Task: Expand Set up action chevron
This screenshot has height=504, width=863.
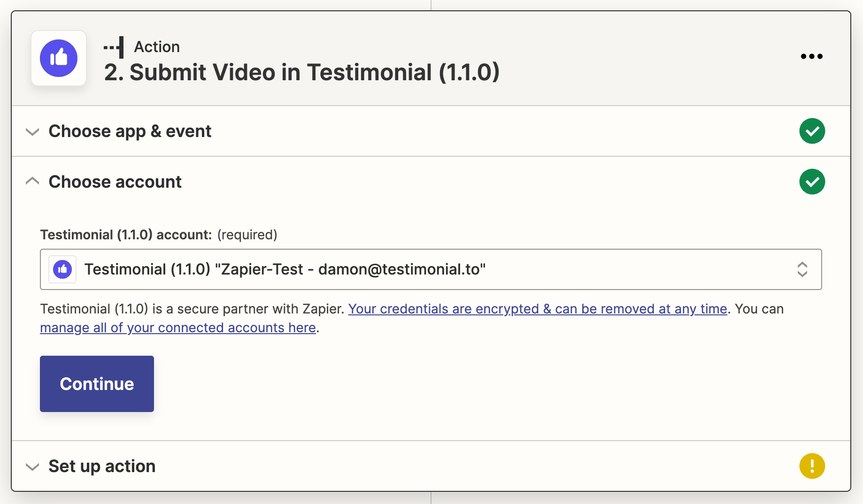Action: tap(32, 466)
